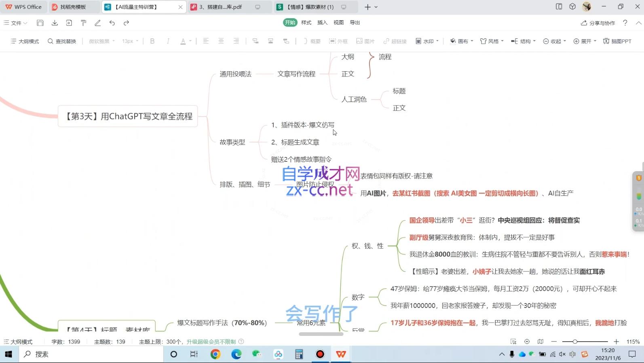Click the Mind Map PPT (脑图PPT) button

click(617, 41)
